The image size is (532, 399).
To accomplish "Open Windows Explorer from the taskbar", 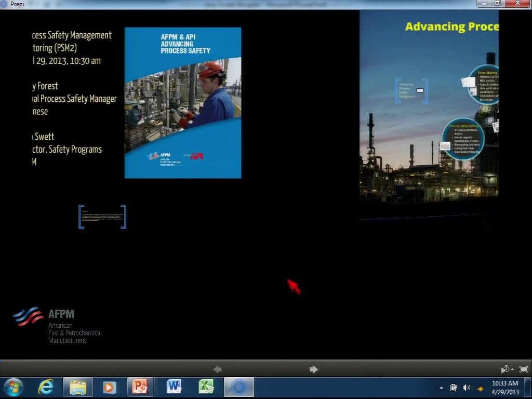I will tap(78, 387).
